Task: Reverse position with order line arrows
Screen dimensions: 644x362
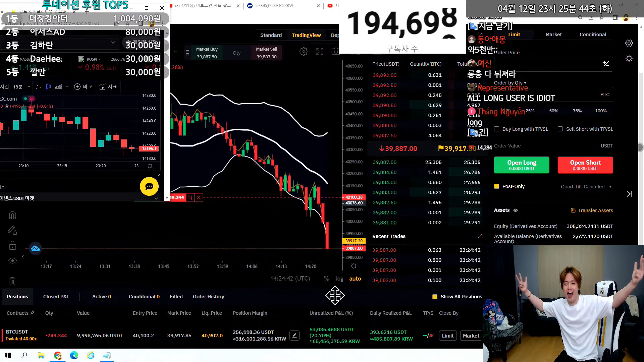Action: (190, 197)
